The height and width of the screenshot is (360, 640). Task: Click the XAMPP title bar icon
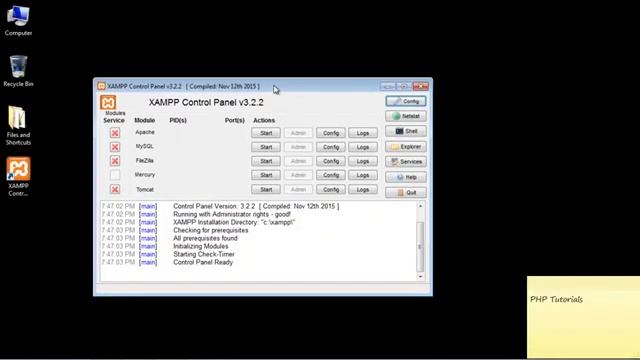101,86
